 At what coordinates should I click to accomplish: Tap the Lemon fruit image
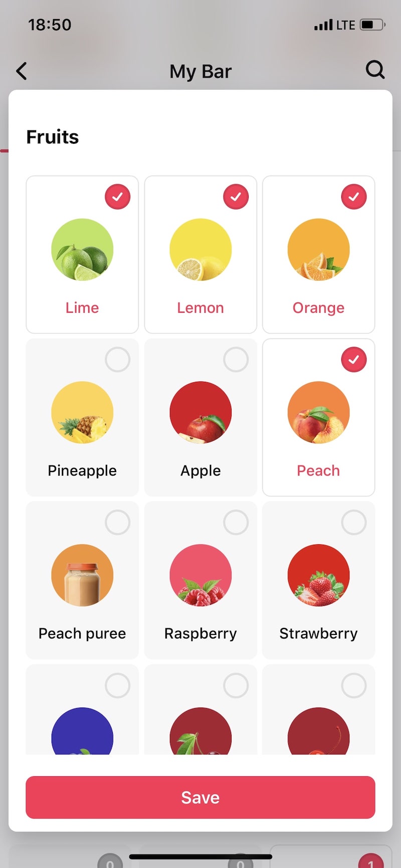point(200,249)
